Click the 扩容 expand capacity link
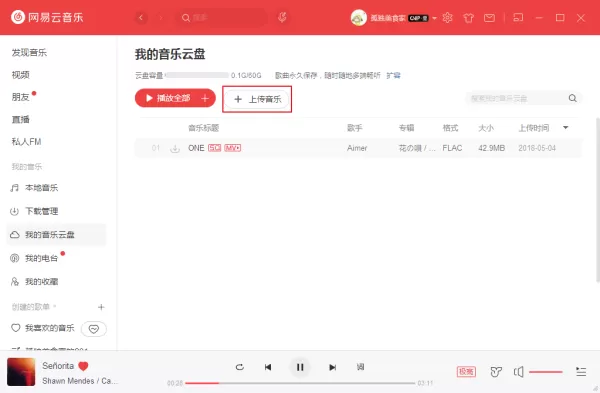Screen dimensions: 600x393 coord(393,75)
